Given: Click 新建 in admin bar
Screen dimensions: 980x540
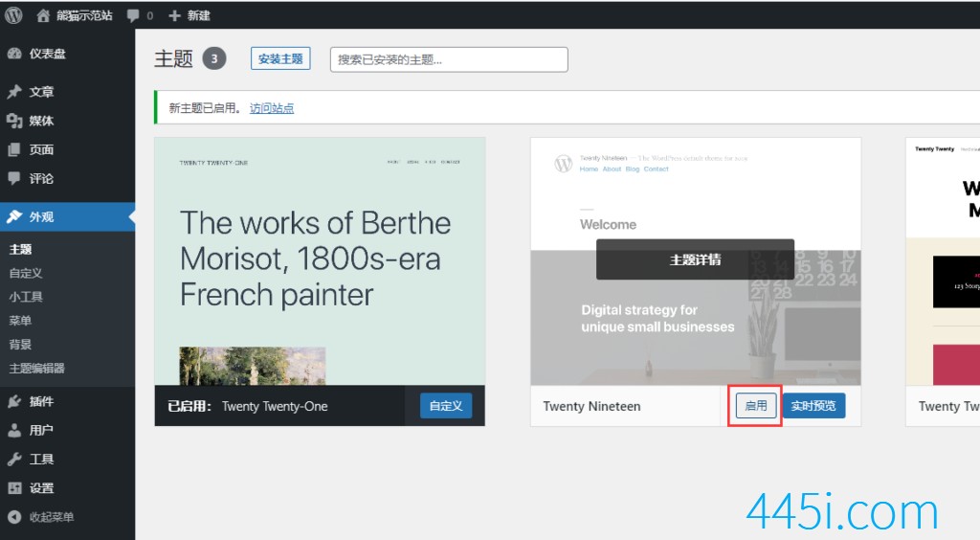Looking at the screenshot, I should (x=199, y=15).
